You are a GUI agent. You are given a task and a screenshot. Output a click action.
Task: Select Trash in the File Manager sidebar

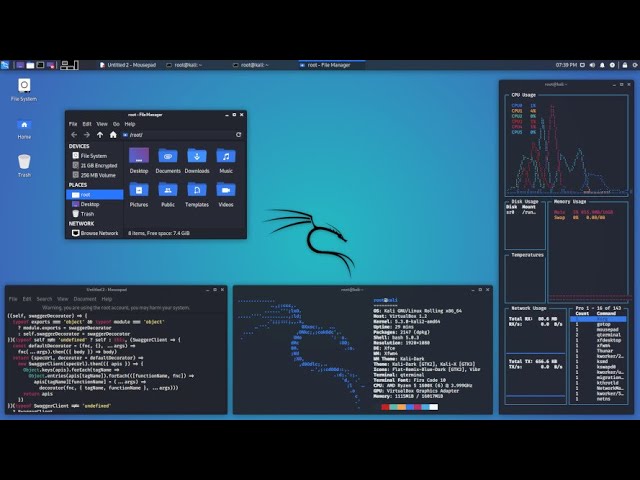coord(94,214)
